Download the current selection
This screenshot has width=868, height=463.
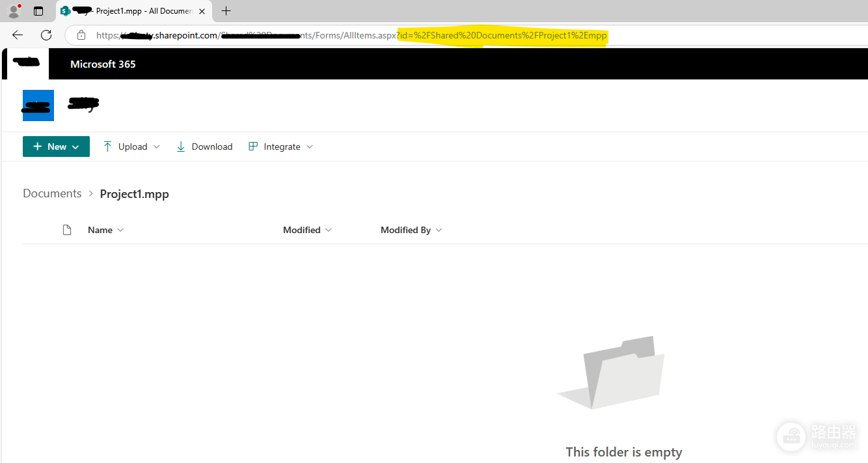pos(204,147)
